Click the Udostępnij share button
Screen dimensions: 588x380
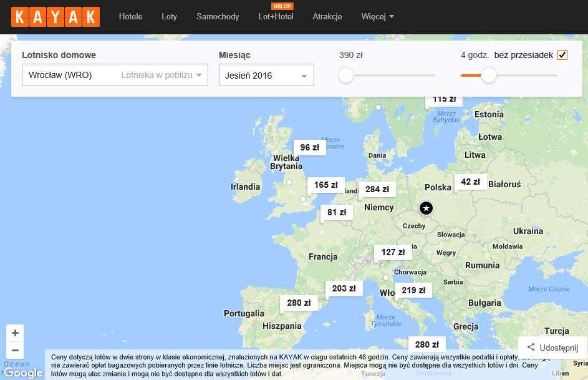point(552,348)
